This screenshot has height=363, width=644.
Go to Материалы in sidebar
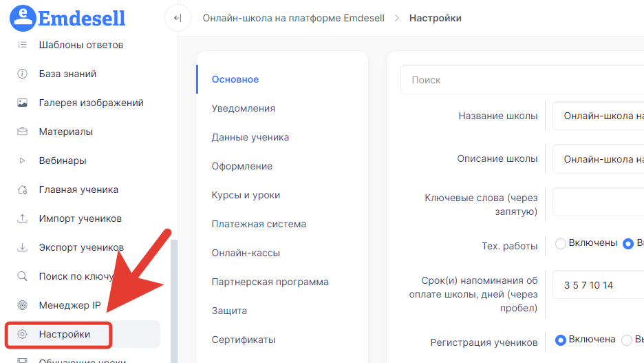66,132
